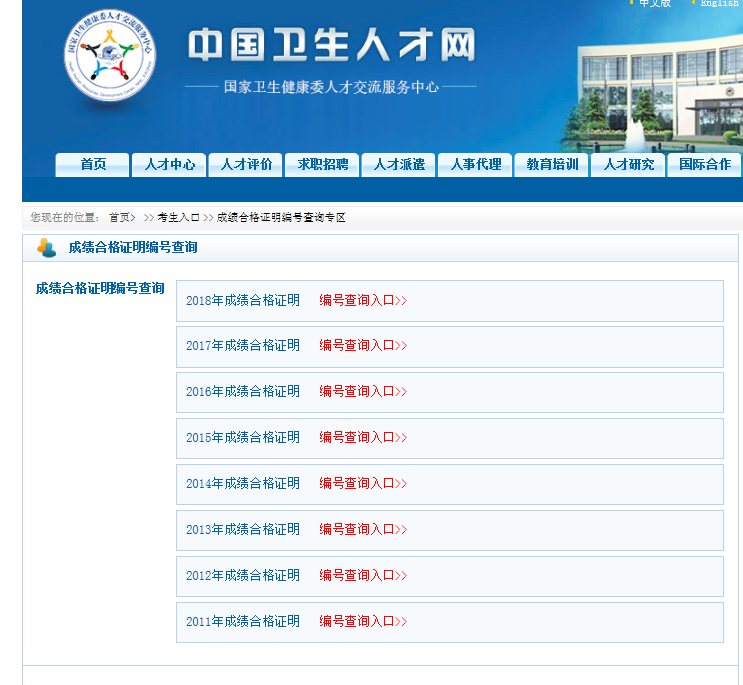Screen dimensions: 743x685
Task: Open 2012年 编号查询入口 link
Action: pyautogui.click(x=363, y=575)
